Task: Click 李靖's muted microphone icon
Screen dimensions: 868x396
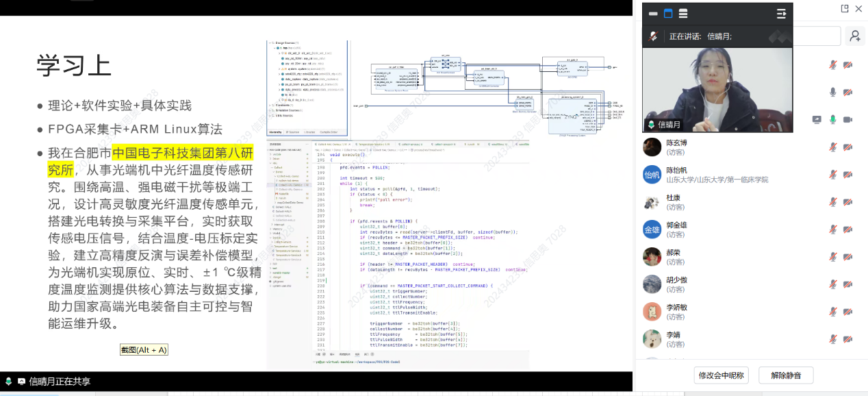Action: (832, 339)
